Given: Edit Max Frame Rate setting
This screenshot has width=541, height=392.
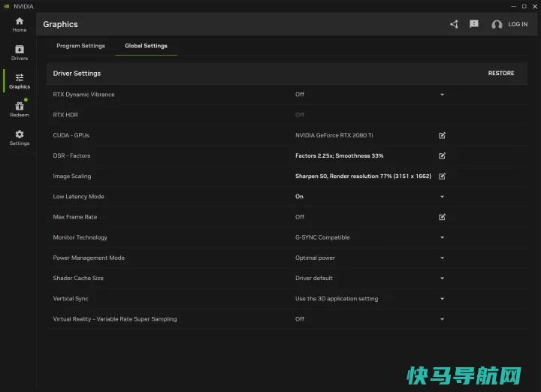Looking at the screenshot, I should pos(442,217).
